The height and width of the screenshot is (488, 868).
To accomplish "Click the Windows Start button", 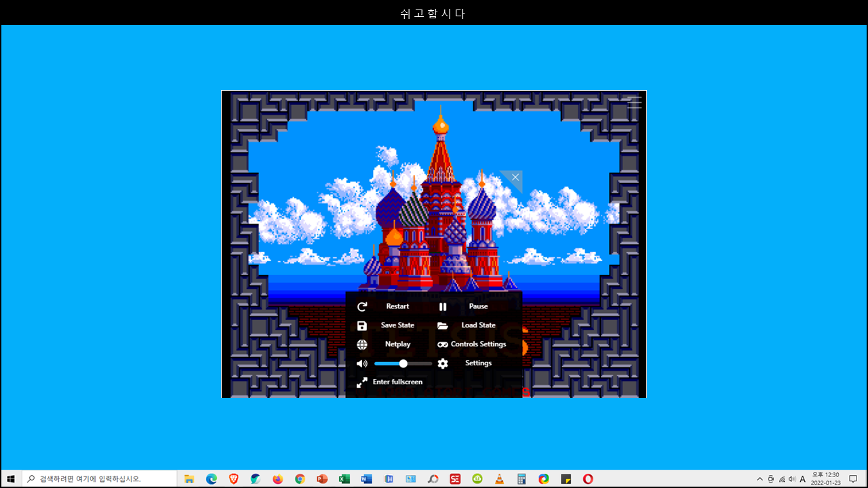I will point(11,479).
